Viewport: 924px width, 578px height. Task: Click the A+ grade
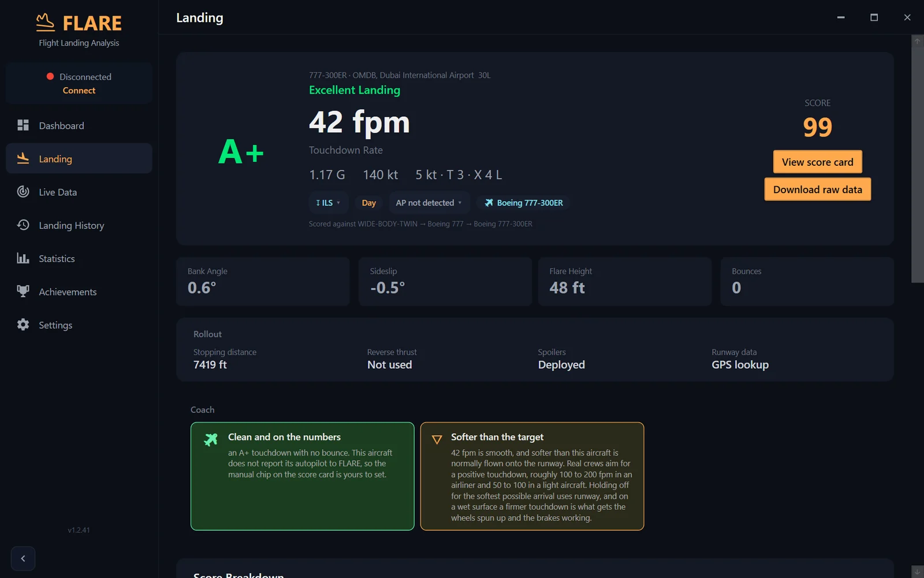tap(241, 152)
